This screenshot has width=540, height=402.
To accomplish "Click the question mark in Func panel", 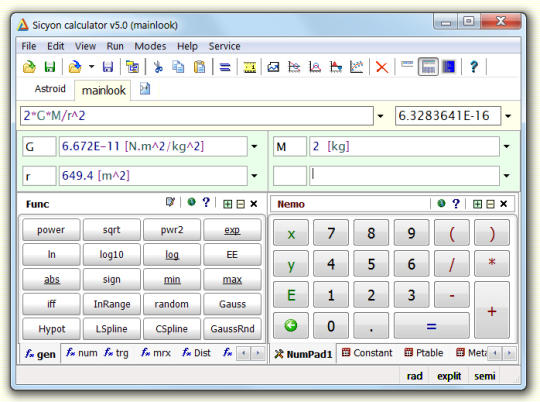I will pos(206,202).
